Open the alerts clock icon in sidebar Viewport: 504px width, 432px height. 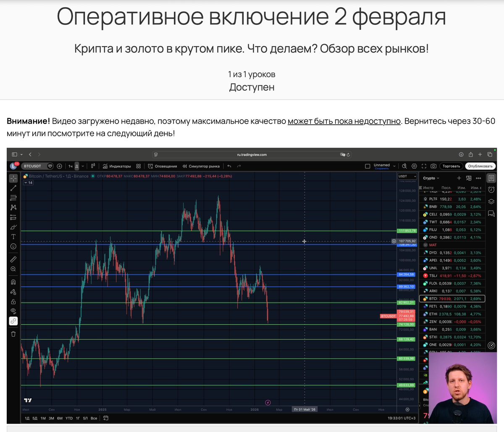[x=491, y=190]
